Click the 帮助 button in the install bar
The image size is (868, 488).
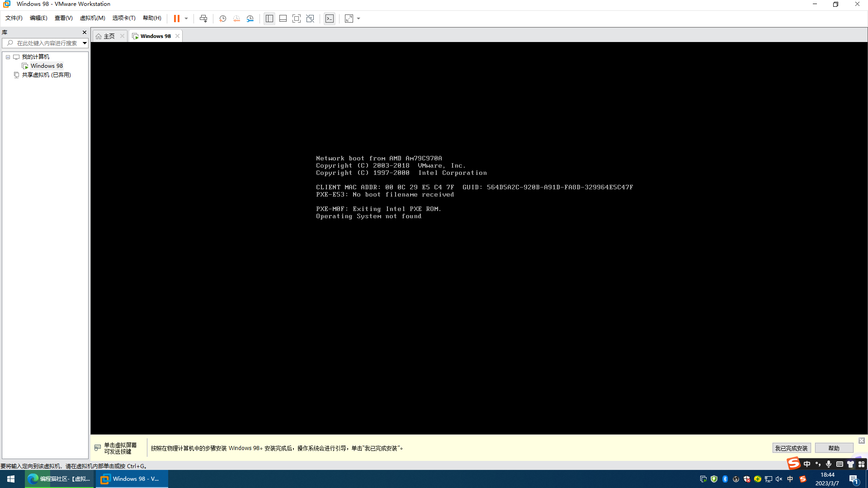(834, 448)
